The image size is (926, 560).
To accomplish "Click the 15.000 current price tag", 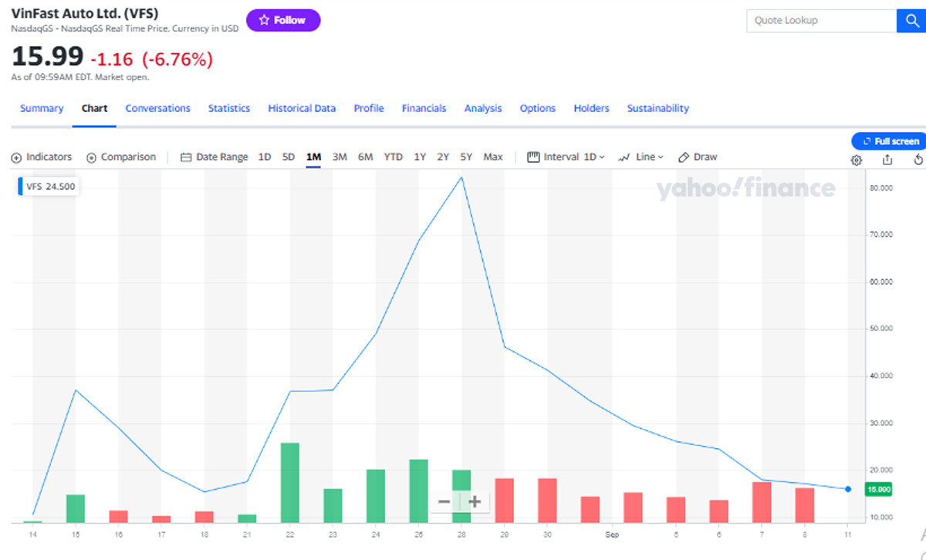I will point(878,489).
